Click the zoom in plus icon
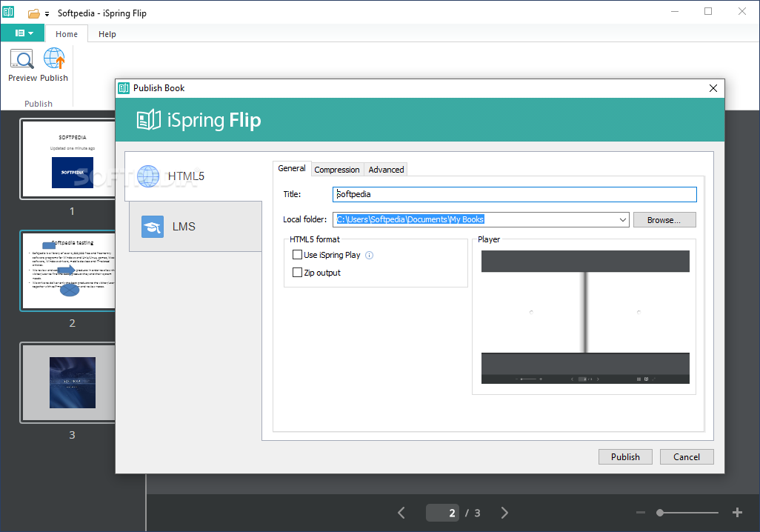Image resolution: width=760 pixels, height=532 pixels. pyautogui.click(x=737, y=513)
